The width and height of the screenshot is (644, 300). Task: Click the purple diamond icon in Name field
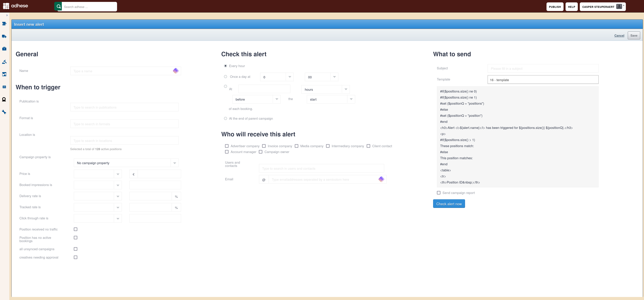[x=176, y=71]
